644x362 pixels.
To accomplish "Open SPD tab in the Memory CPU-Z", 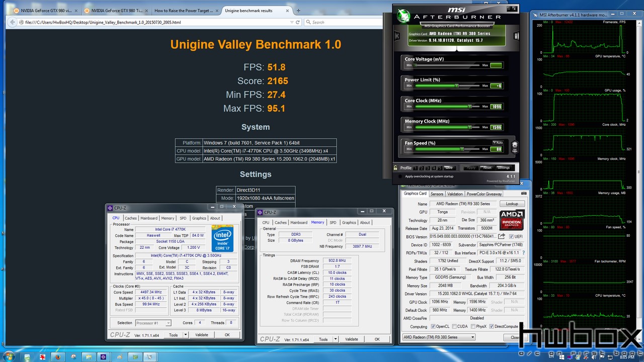I will point(333,222).
